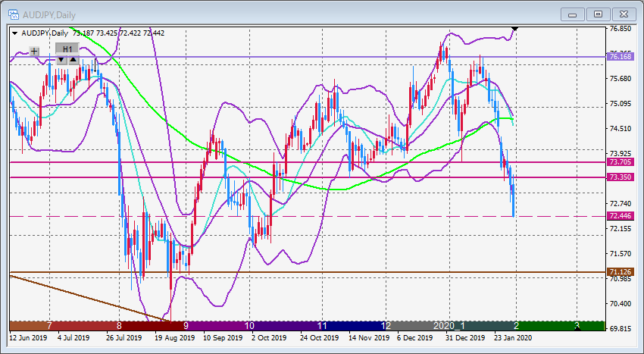Click the 10 Sep 2019 date label

coord(224,338)
